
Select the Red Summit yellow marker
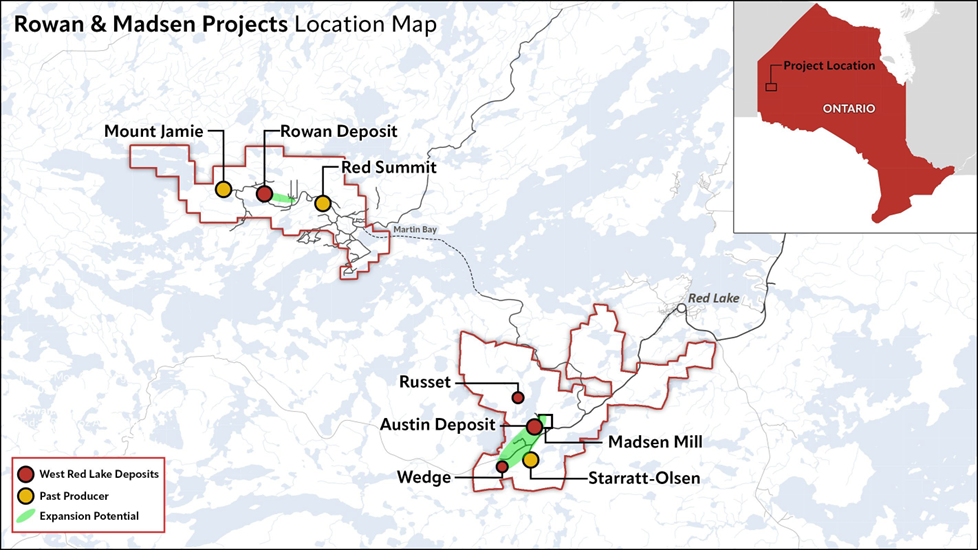(322, 203)
